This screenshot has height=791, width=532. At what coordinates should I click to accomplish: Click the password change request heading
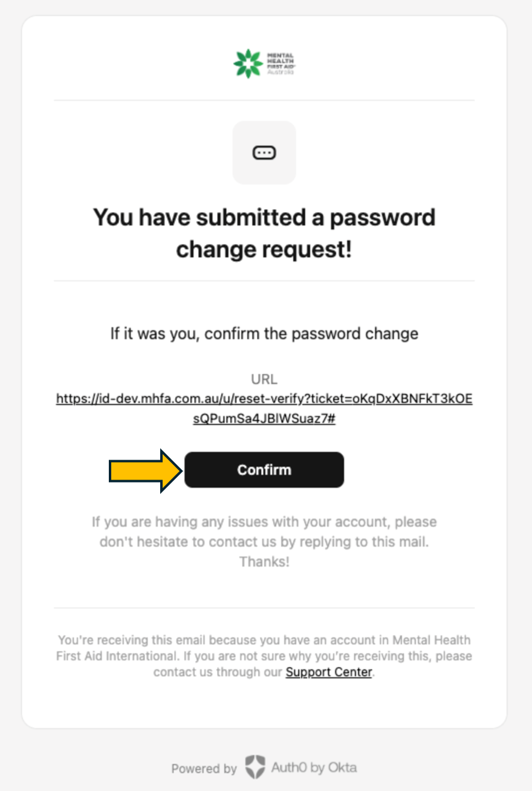pos(264,233)
